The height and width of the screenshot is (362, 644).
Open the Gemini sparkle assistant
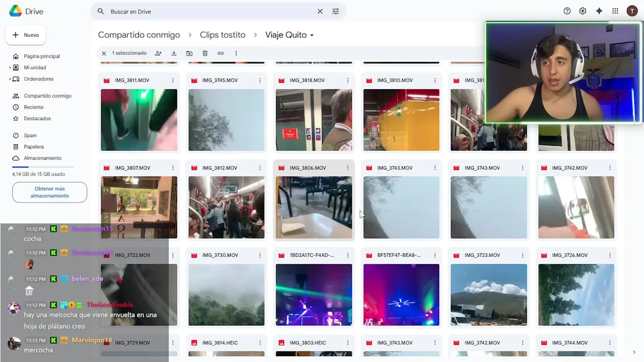coord(599,11)
